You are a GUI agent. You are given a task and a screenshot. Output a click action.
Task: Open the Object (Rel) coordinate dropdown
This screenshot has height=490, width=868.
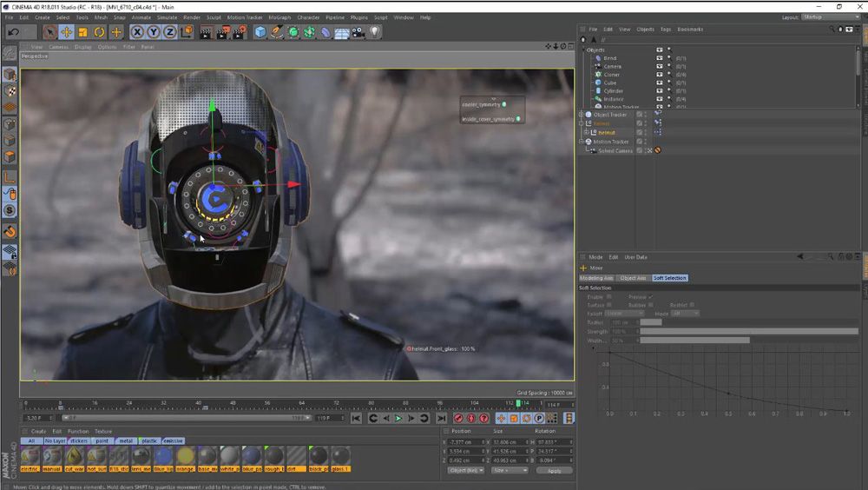pos(464,470)
